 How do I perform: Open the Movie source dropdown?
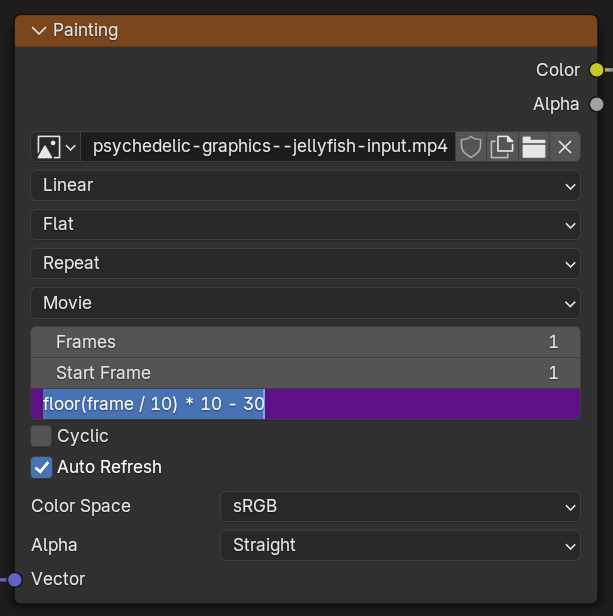[305, 303]
